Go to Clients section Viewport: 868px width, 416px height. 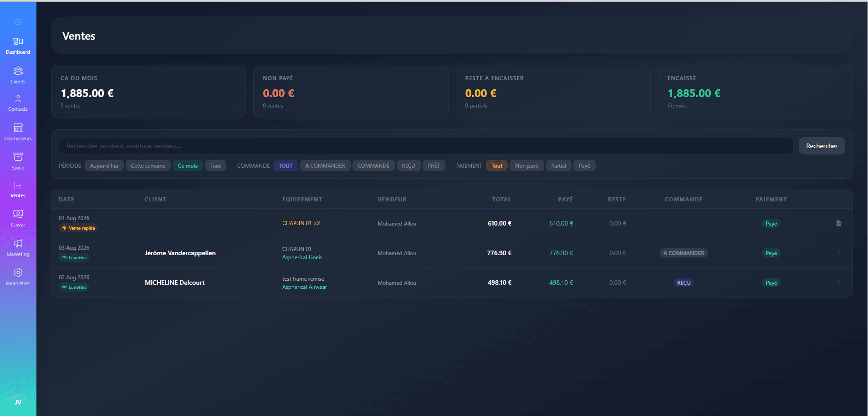tap(18, 75)
